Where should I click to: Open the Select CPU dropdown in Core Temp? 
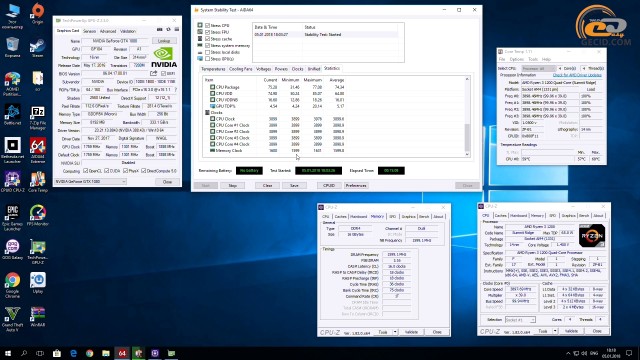pyautogui.click(x=539, y=68)
